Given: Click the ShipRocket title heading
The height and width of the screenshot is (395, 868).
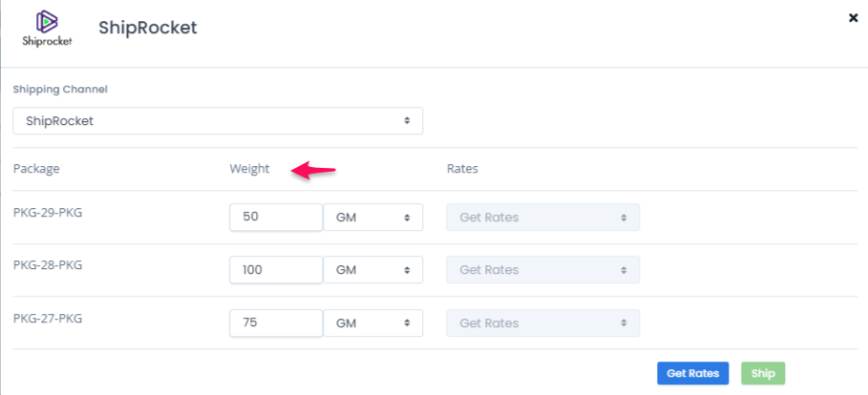Looking at the screenshot, I should point(148,28).
